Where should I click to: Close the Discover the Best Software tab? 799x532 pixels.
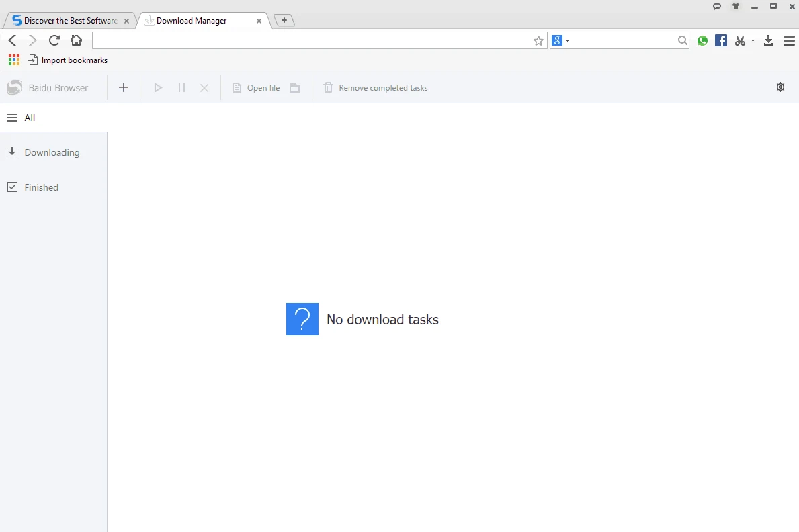pyautogui.click(x=126, y=21)
